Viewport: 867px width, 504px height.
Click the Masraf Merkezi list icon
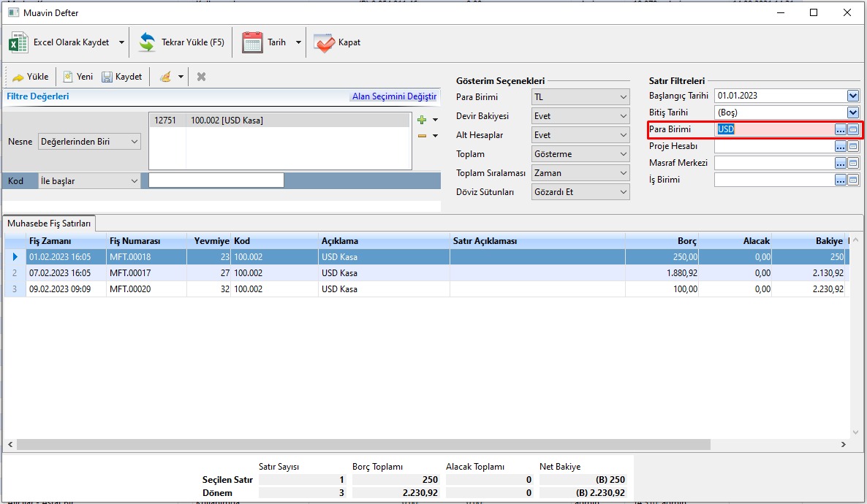point(853,163)
